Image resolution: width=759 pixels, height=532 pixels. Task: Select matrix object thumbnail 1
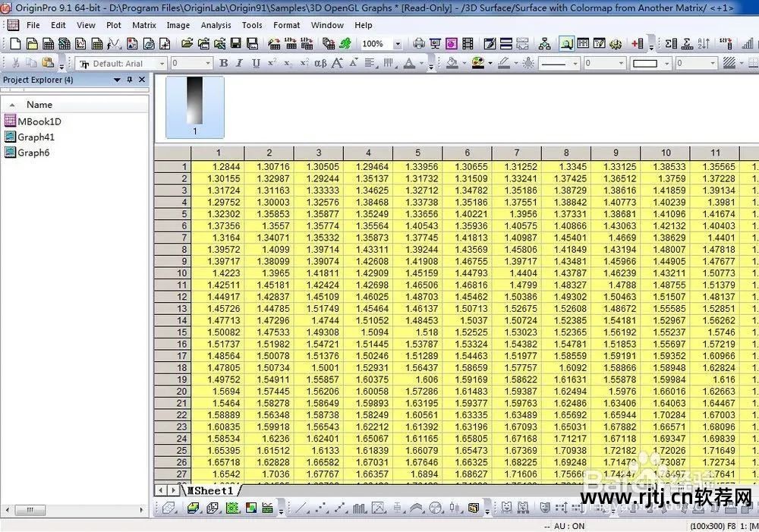pos(195,107)
